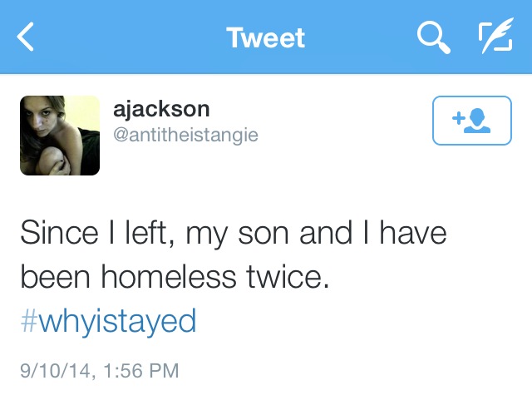532x405 pixels.
Task: Tap the plus sign in follow button
Action: tap(457, 119)
